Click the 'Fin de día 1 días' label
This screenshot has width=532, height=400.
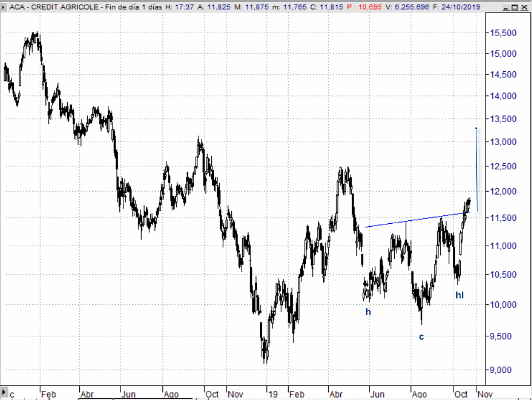pyautogui.click(x=133, y=7)
